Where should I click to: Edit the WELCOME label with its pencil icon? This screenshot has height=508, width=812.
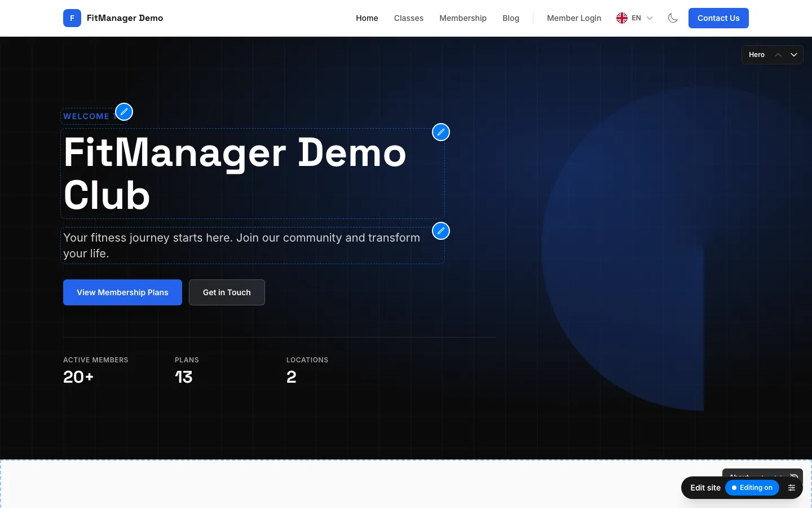[124, 112]
